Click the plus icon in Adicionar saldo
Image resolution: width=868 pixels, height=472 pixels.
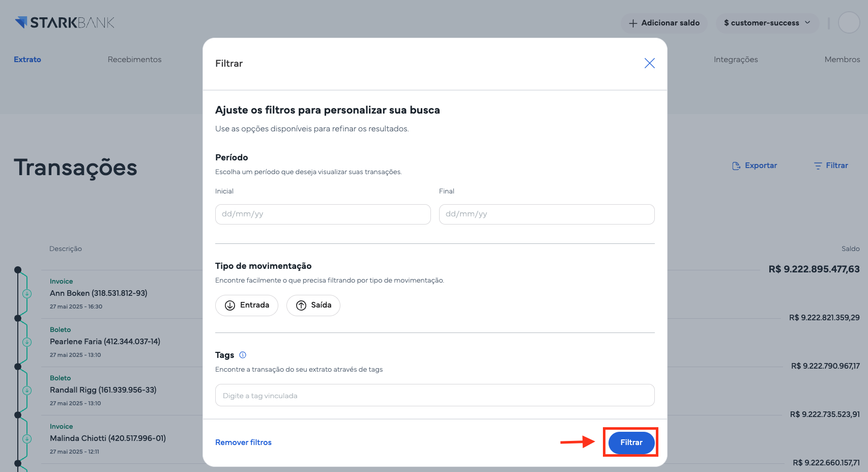[x=633, y=23]
